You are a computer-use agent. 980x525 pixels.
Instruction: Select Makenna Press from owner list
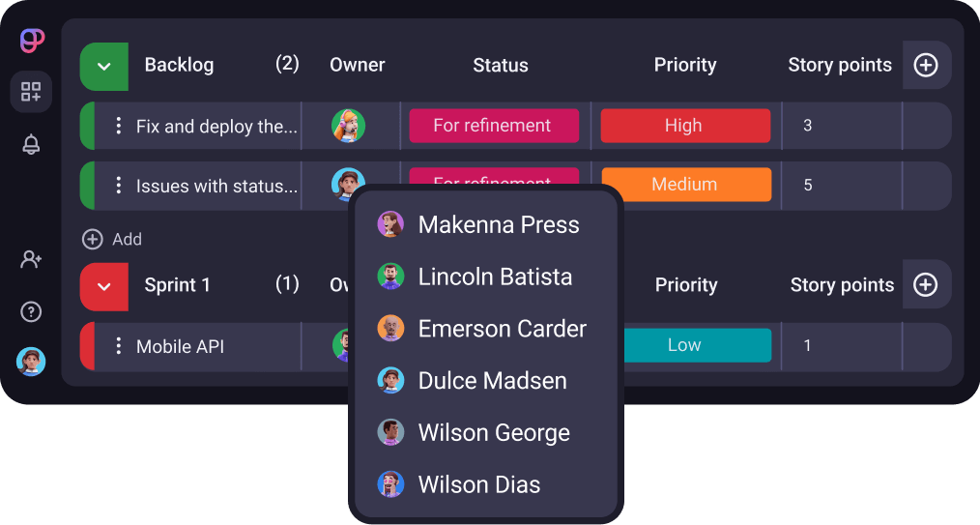[498, 225]
